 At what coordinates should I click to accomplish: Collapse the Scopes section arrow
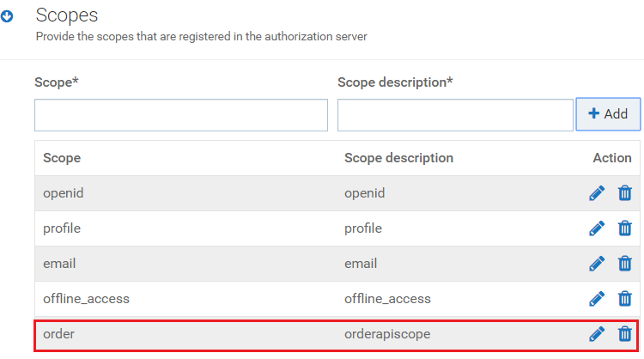(7, 16)
